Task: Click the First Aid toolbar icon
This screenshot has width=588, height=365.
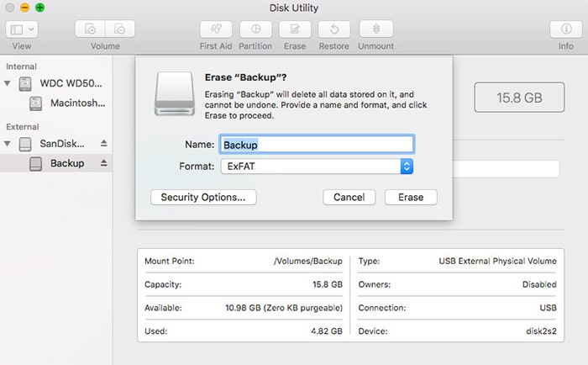Action: (x=216, y=29)
